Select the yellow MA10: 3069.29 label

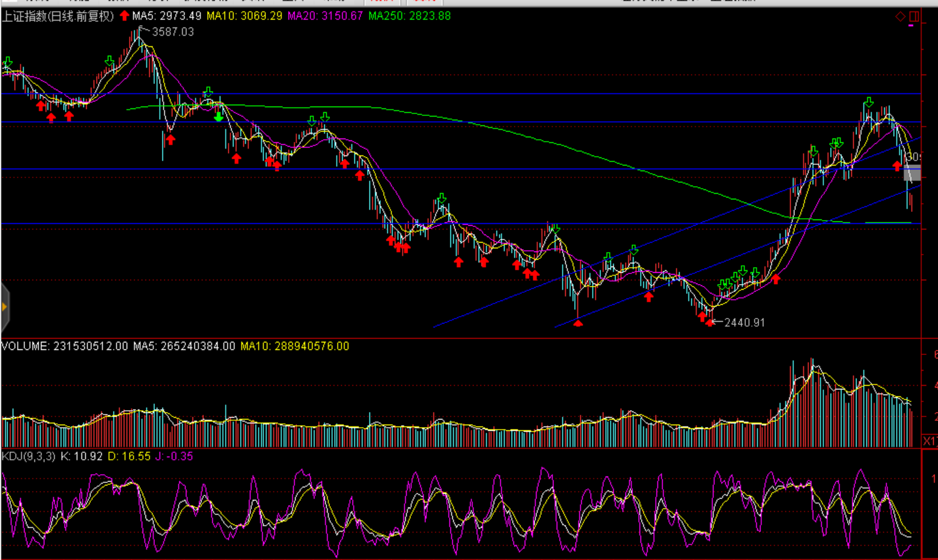(244, 16)
